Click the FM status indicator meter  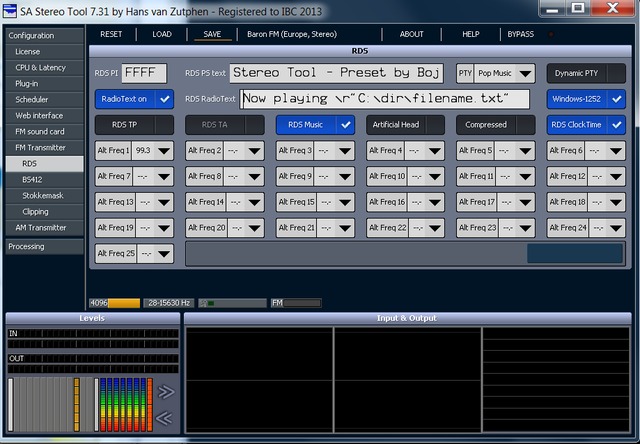coord(296,303)
